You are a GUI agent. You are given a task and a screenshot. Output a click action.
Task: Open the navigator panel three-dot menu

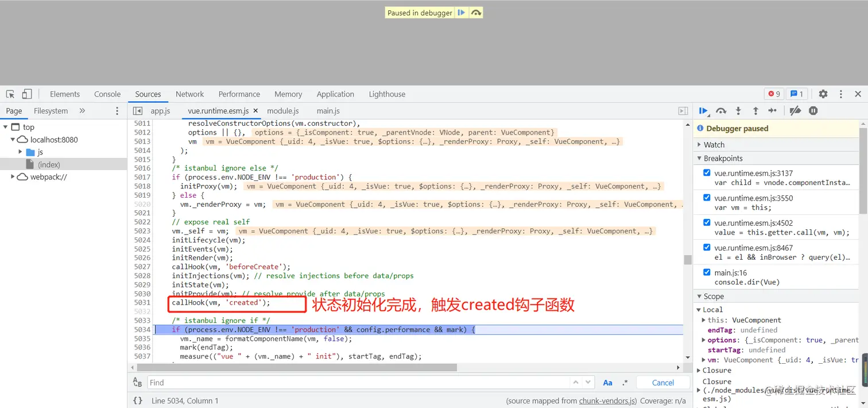click(117, 111)
